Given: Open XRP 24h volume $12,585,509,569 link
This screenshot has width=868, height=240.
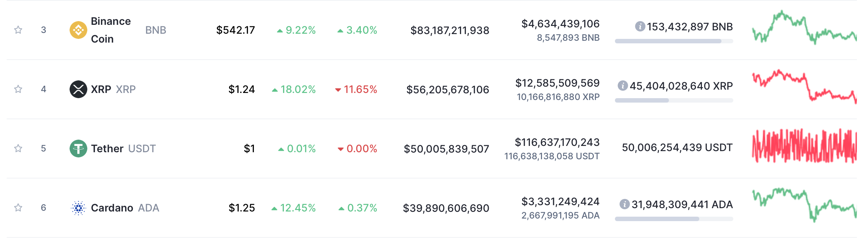Looking at the screenshot, I should coord(557,83).
